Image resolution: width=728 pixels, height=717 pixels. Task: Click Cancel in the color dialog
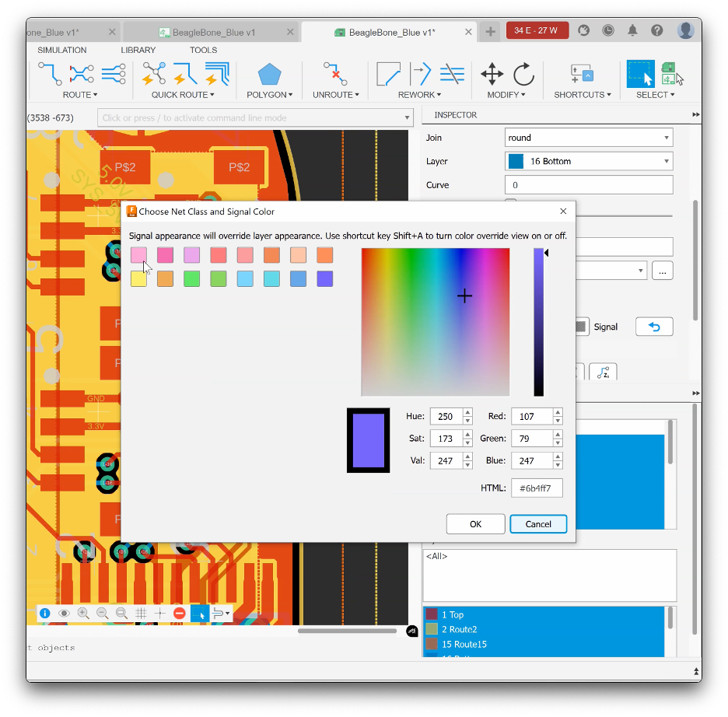click(x=538, y=524)
